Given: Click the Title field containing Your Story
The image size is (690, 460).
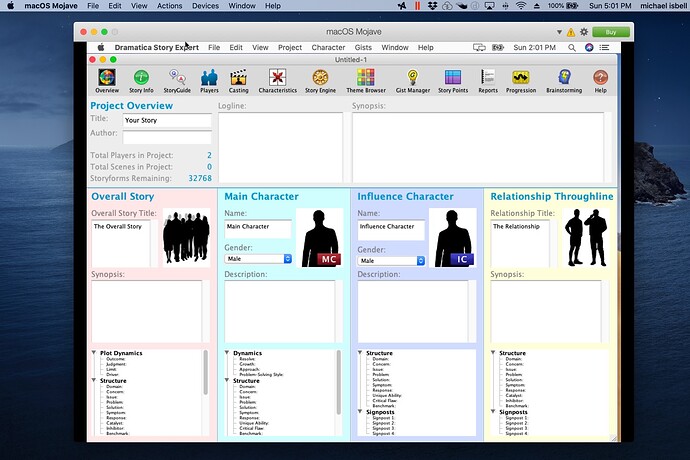Looking at the screenshot, I should 167,120.
